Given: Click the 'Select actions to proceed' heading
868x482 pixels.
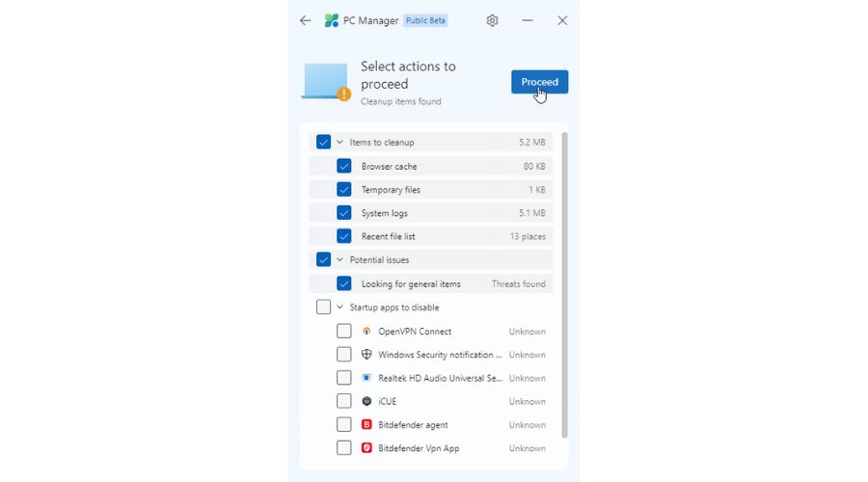Looking at the screenshot, I should (x=408, y=74).
